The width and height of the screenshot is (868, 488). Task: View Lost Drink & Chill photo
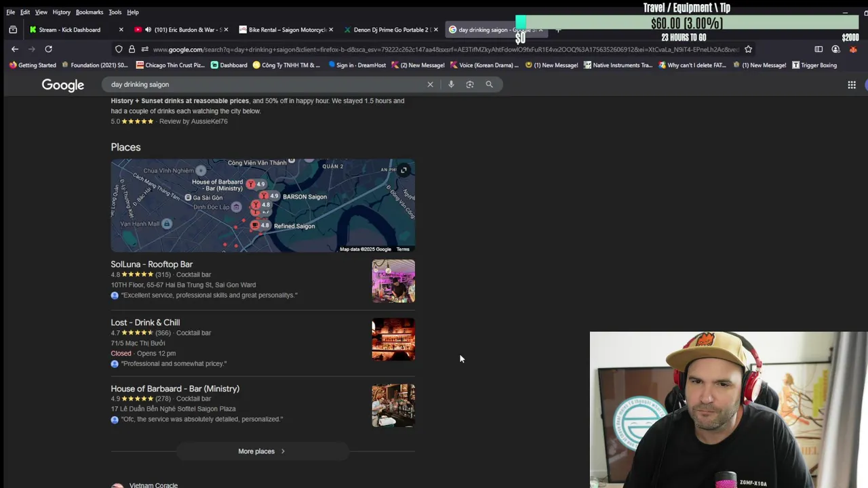393,339
